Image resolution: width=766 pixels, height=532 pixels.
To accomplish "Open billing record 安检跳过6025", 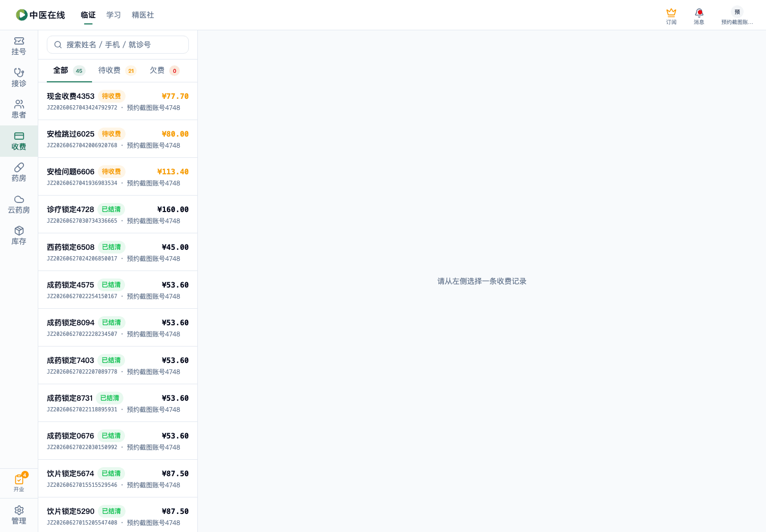I will 118,139.
